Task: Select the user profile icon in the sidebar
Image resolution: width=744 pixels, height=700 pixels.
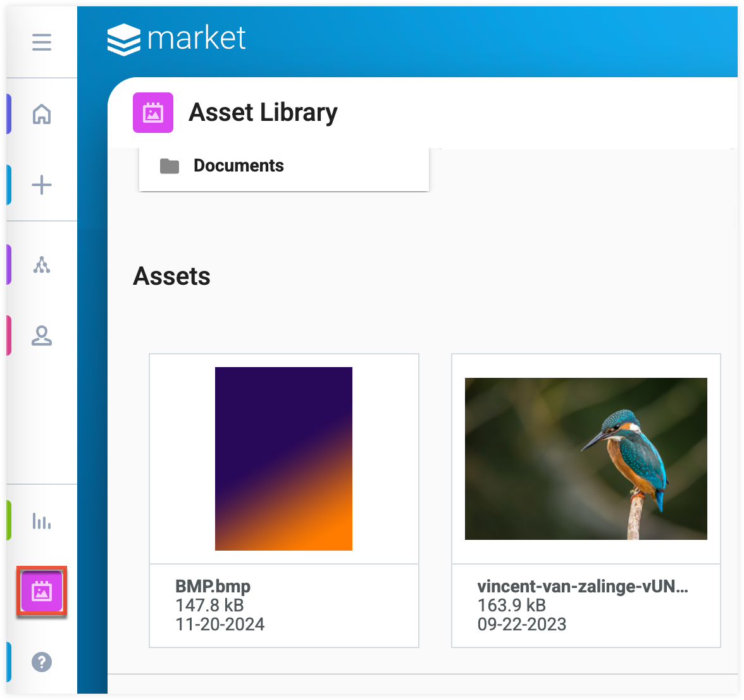Action: click(x=42, y=335)
